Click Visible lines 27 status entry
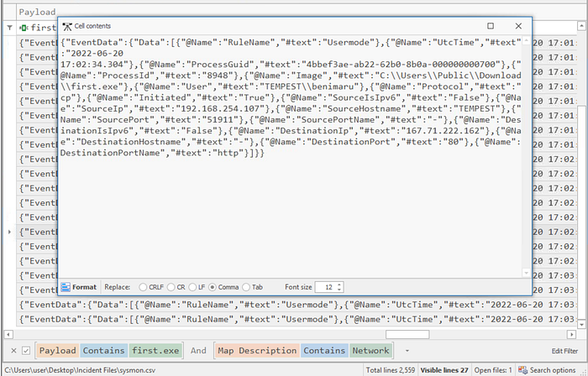 (444, 370)
